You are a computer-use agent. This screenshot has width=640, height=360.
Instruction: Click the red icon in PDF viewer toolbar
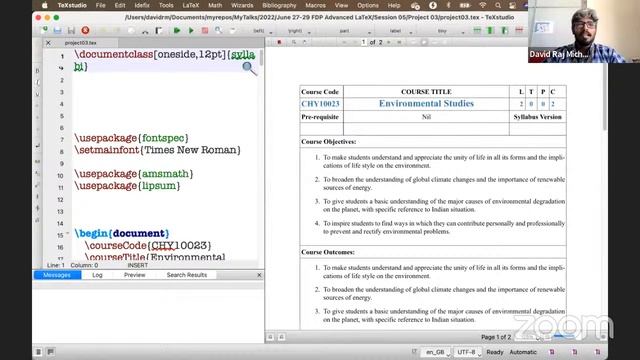(280, 42)
